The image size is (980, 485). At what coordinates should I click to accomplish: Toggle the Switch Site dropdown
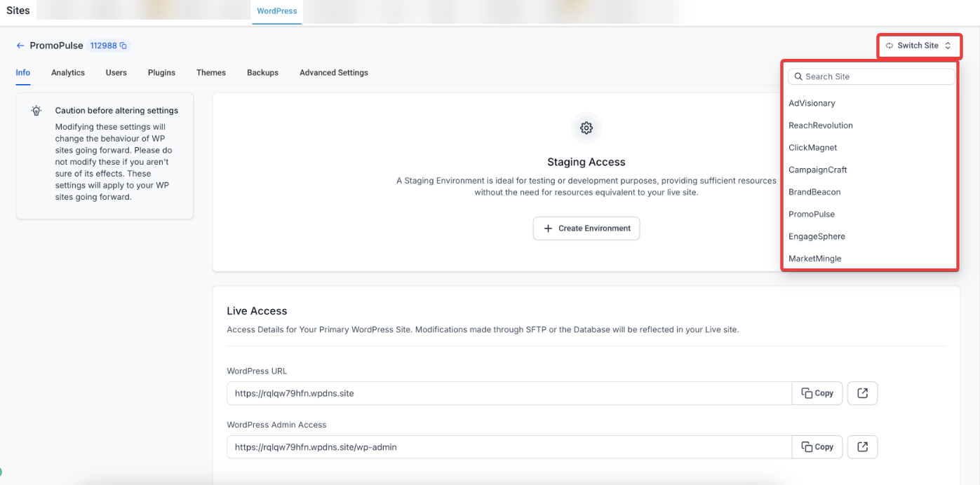918,46
